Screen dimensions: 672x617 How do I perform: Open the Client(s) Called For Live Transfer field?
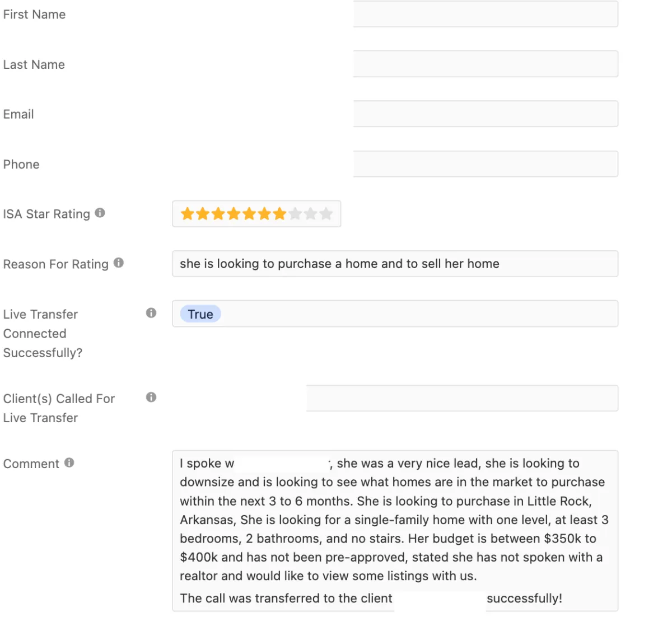[x=463, y=398]
